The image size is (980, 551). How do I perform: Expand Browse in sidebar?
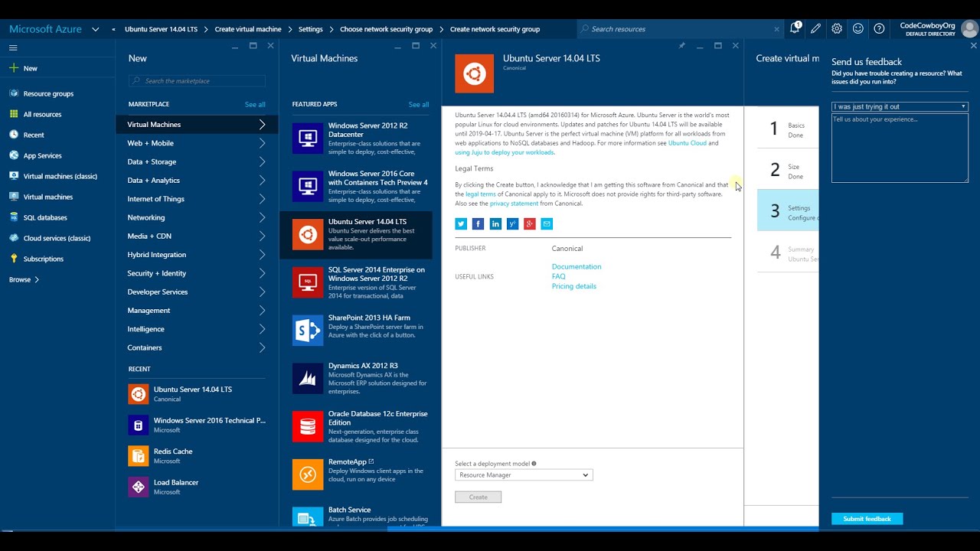(24, 279)
